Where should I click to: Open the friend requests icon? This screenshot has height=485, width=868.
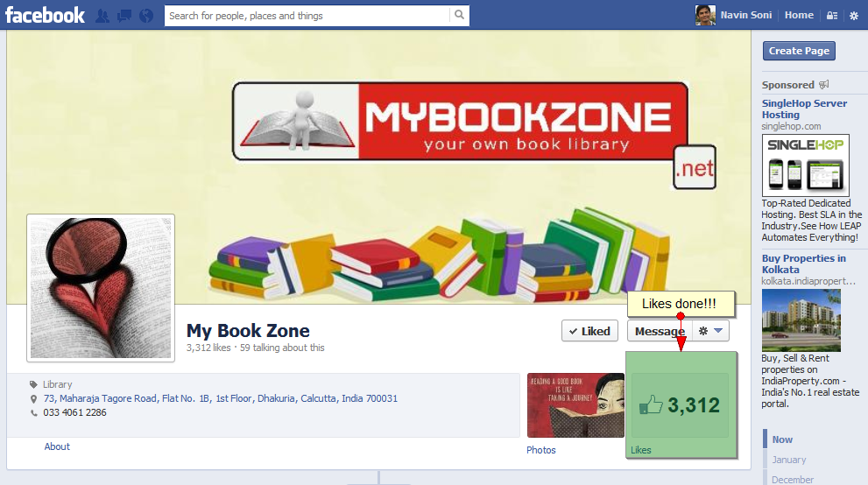pyautogui.click(x=102, y=16)
